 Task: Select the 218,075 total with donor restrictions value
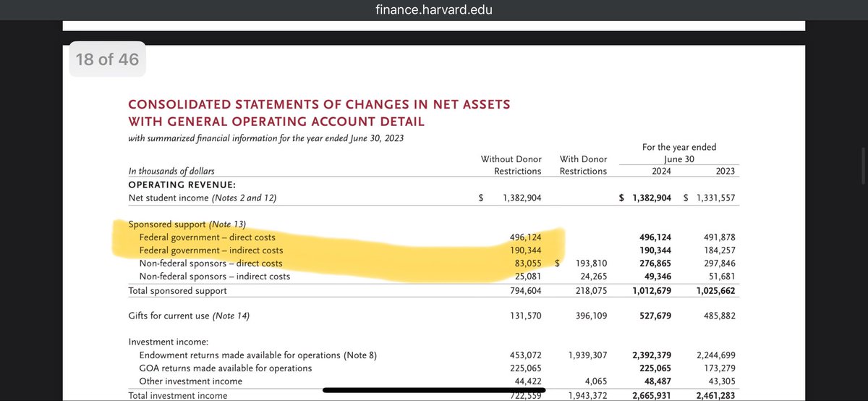point(590,291)
